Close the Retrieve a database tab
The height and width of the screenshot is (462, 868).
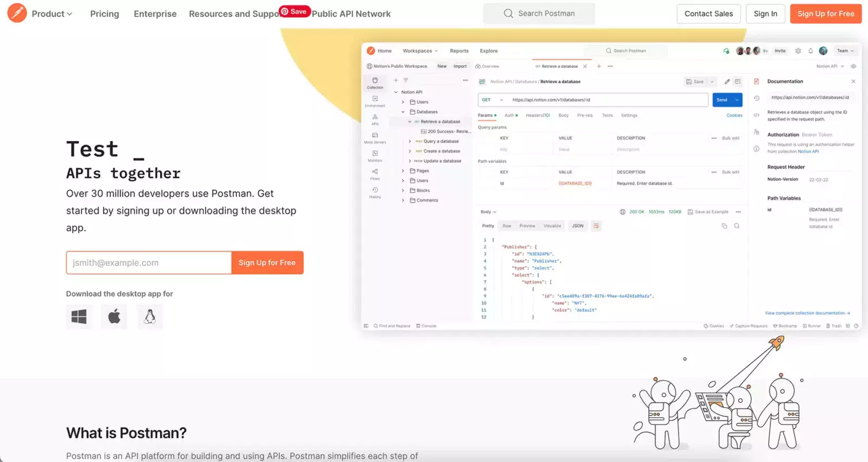(585, 66)
